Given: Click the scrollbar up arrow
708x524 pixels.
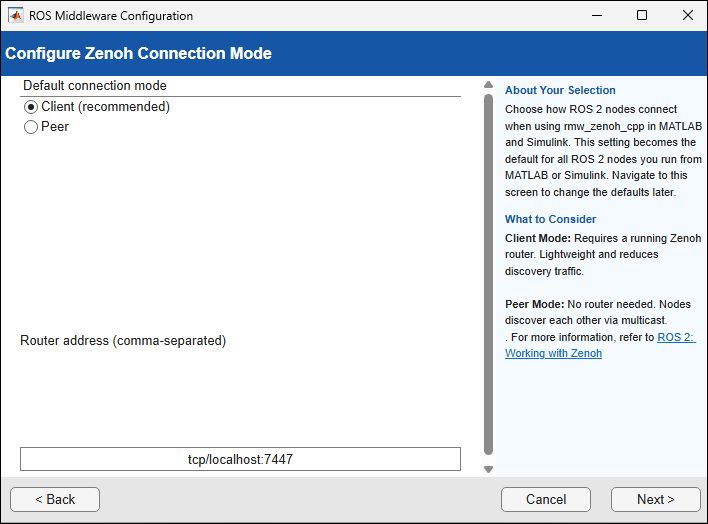Looking at the screenshot, I should coord(488,84).
